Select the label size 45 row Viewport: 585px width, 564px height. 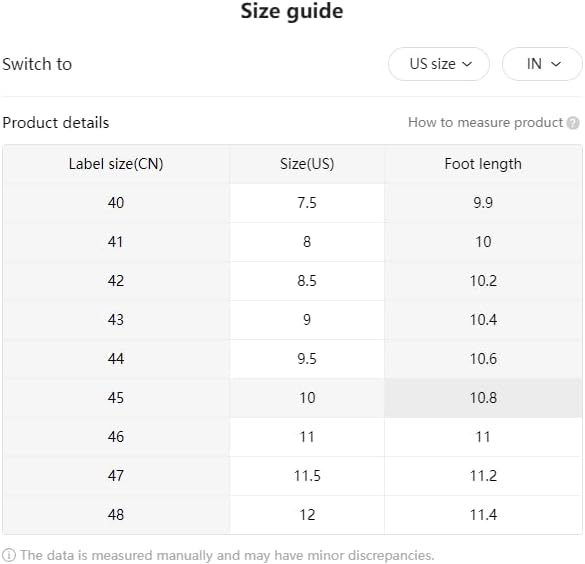pyautogui.click(x=292, y=398)
